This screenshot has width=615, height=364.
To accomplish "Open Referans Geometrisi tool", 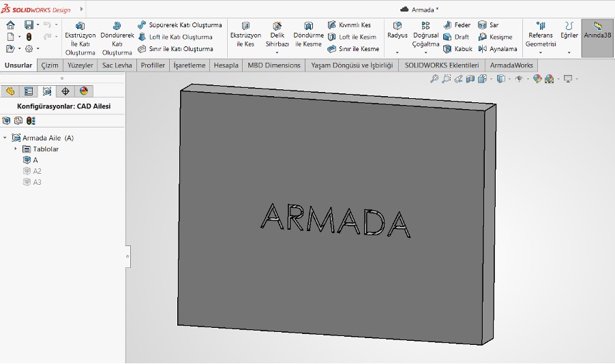I will [541, 35].
